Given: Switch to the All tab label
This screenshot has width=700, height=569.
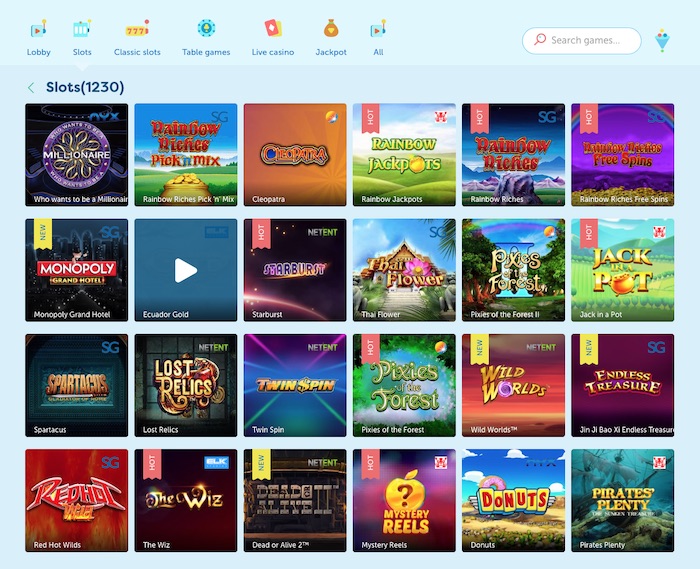Looking at the screenshot, I should 378,52.
